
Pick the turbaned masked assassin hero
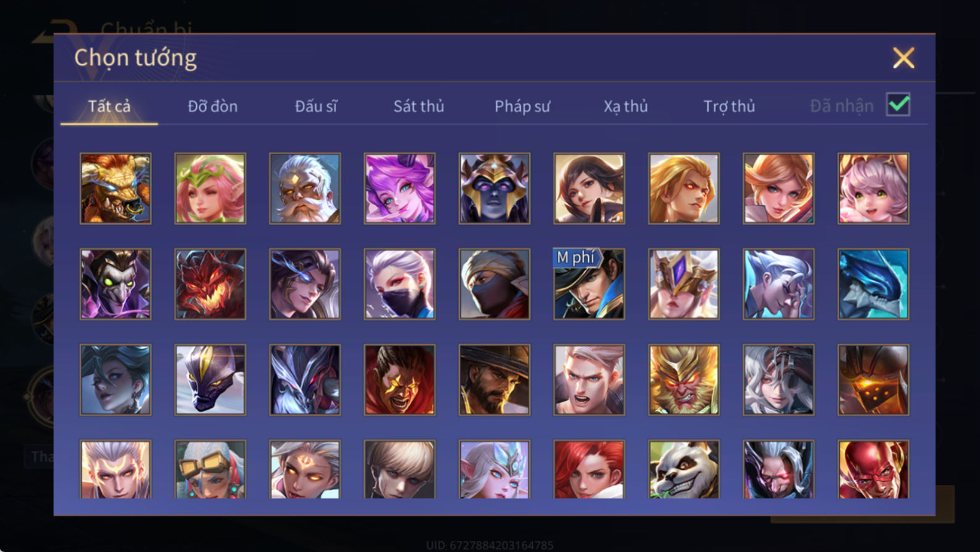[x=495, y=284]
